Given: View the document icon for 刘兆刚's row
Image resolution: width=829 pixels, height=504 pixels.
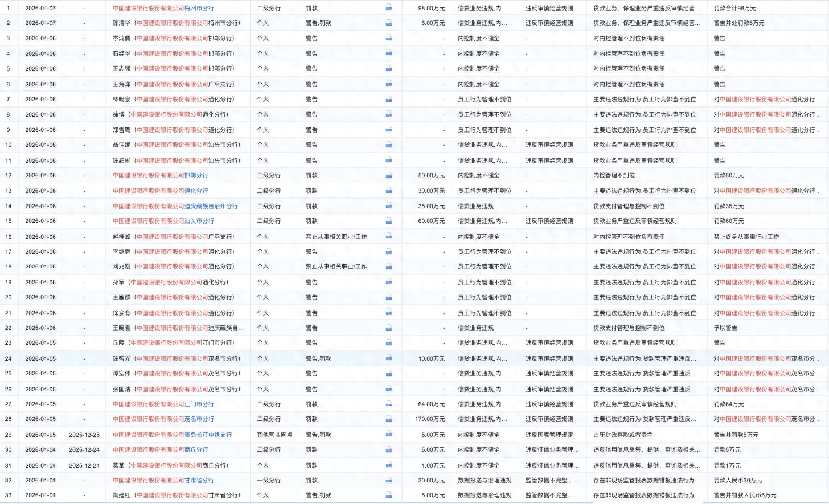Looking at the screenshot, I should click(389, 266).
